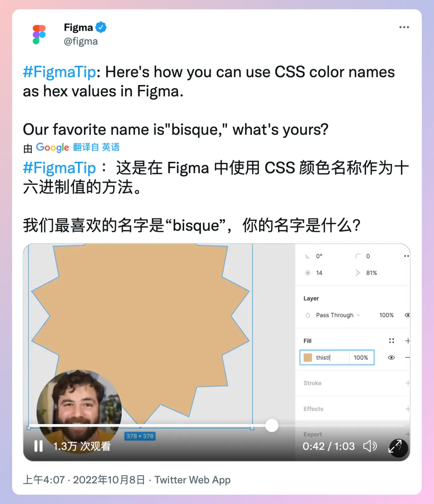434x504 pixels.
Task: Pause the video playback
Action: coord(38,446)
